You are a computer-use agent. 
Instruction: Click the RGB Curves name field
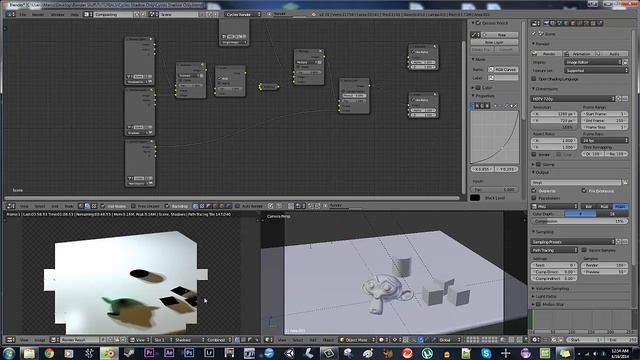[503, 70]
